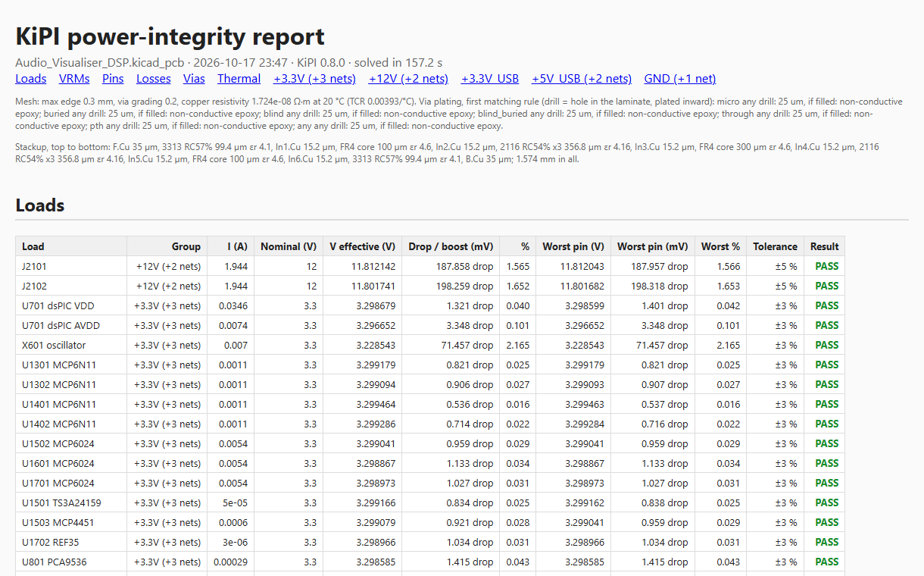This screenshot has width=924, height=576.
Task: Open the Thermal section link
Action: coord(239,79)
